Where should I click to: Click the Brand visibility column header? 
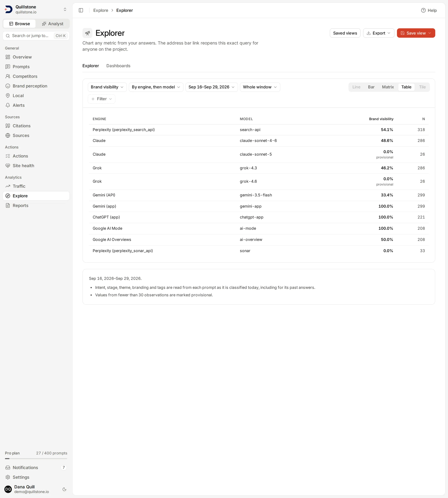[381, 119]
